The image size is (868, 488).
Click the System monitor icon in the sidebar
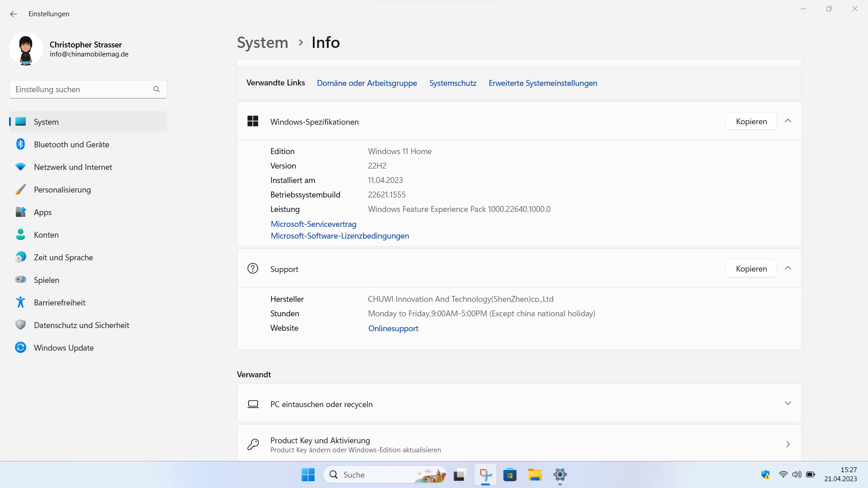20,122
